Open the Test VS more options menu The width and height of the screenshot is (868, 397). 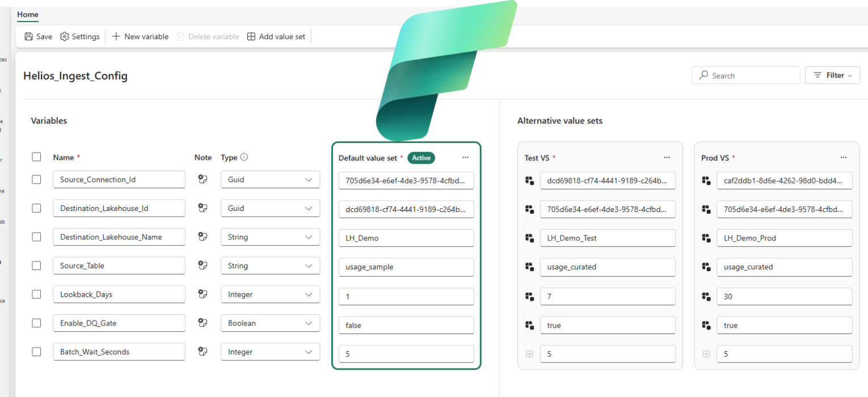667,158
